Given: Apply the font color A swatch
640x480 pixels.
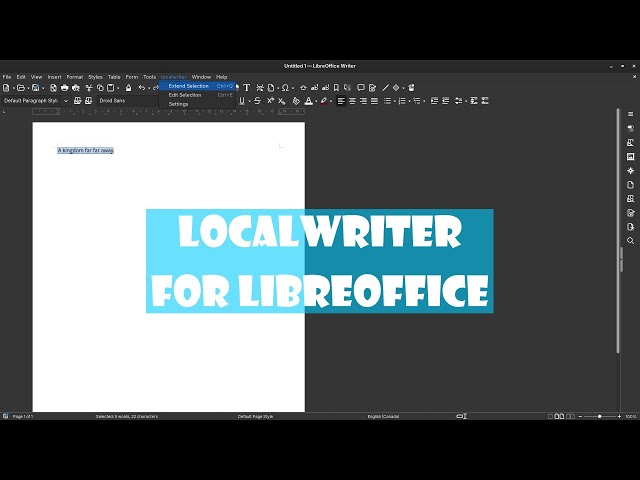Looking at the screenshot, I should coord(309,101).
